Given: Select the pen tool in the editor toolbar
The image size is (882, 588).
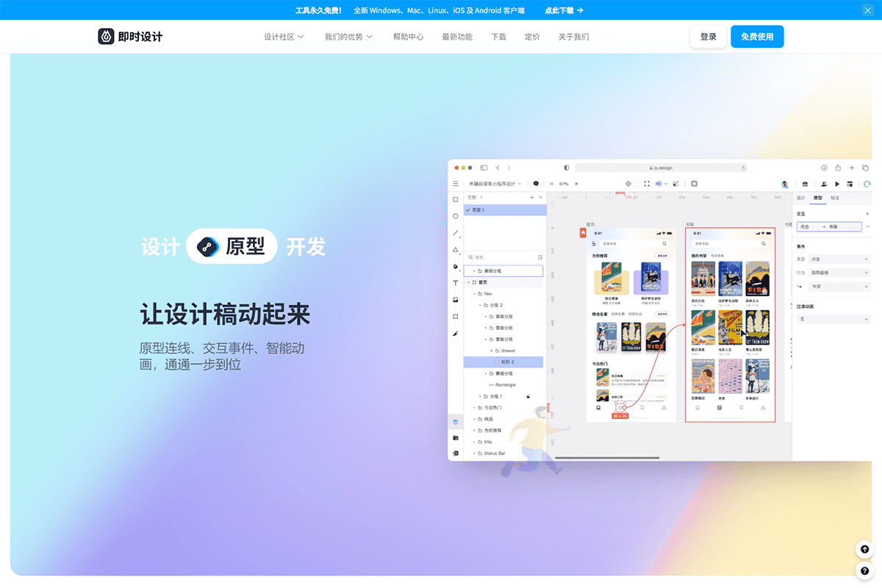Looking at the screenshot, I should tap(456, 267).
